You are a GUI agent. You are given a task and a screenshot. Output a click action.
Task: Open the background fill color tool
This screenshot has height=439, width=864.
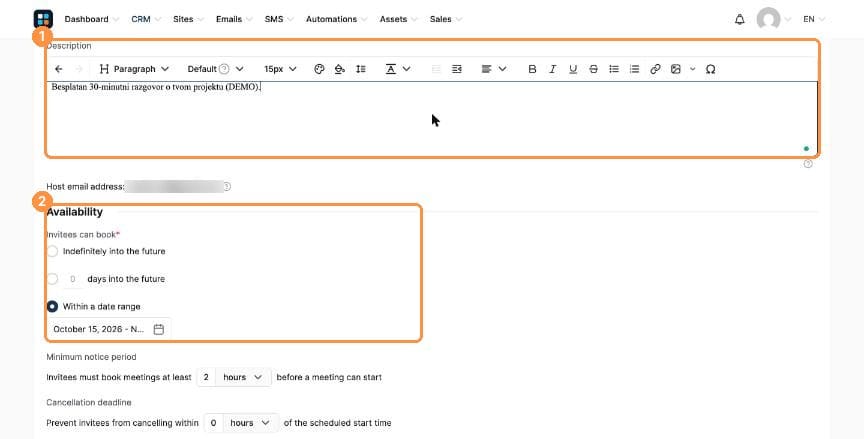pos(339,69)
